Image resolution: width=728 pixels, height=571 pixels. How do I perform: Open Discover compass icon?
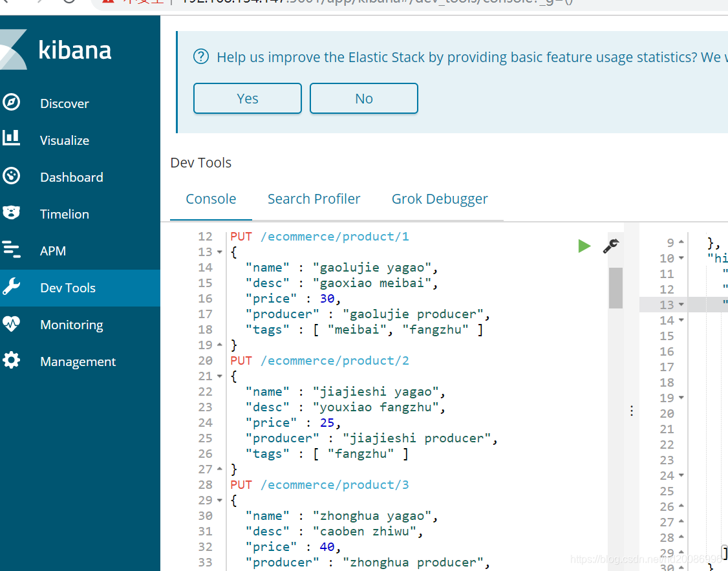tap(11, 103)
